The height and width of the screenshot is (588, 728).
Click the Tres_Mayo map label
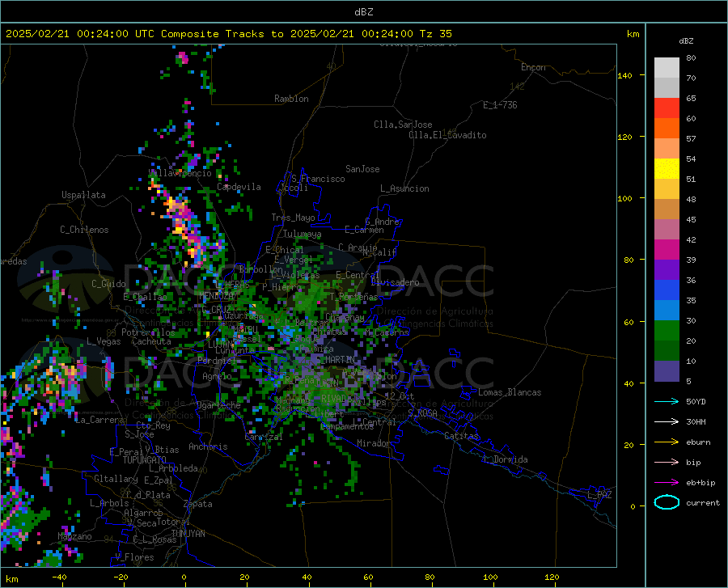tap(293, 218)
